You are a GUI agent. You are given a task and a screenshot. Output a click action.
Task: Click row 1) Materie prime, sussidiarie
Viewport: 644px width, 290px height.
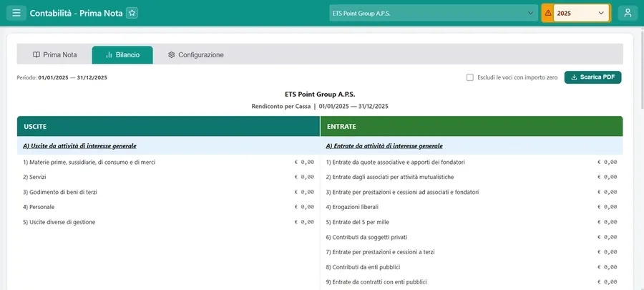coord(168,163)
